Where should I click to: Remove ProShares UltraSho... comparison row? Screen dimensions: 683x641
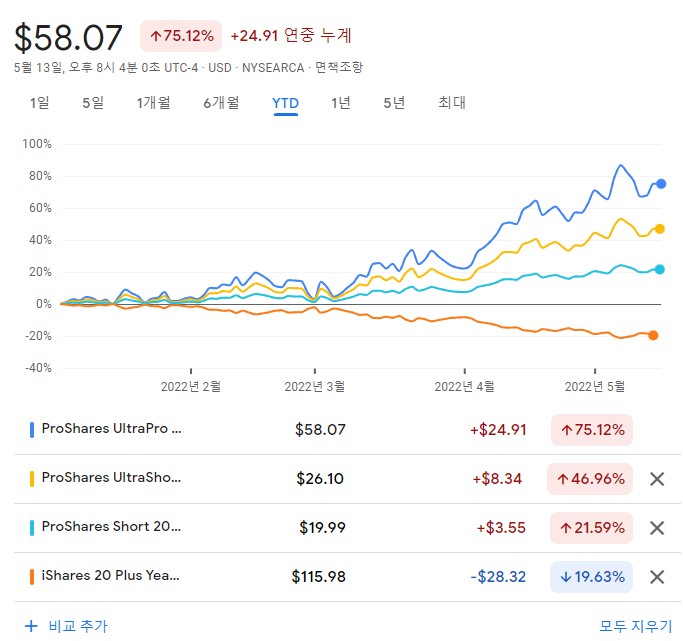pyautogui.click(x=656, y=479)
